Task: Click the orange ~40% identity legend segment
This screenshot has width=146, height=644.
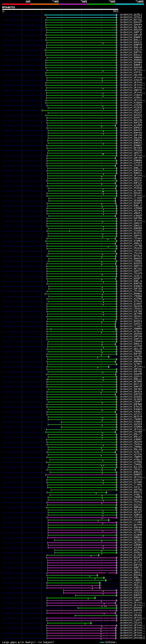Action: pos(45,4)
